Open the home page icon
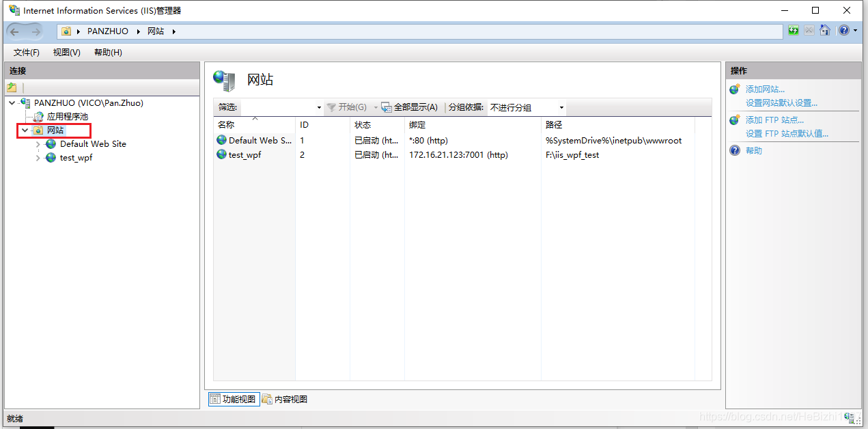 825,31
